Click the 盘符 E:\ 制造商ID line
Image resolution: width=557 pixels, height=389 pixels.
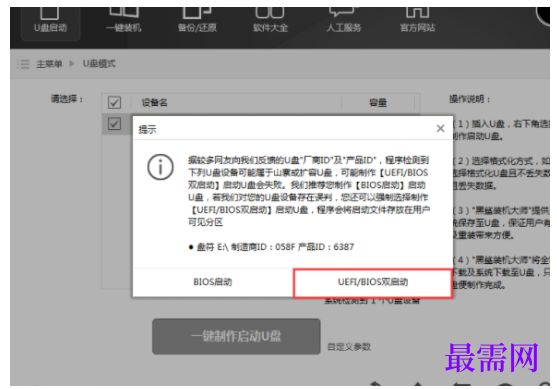(271, 247)
